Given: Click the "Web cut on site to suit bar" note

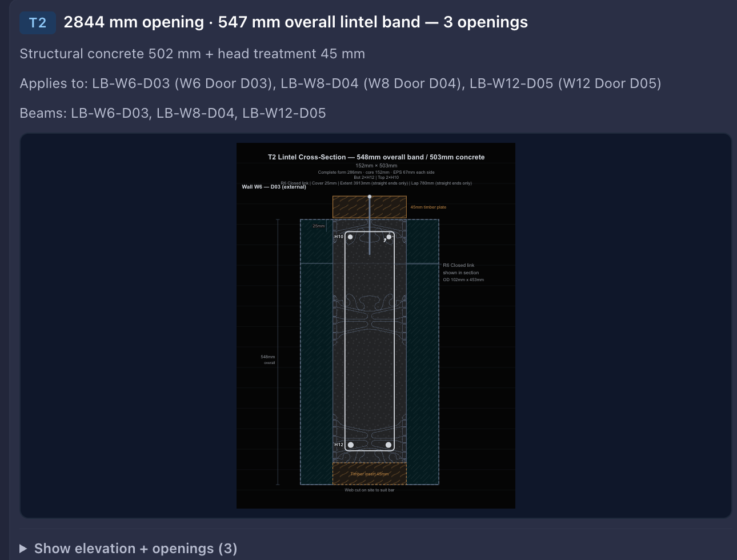Looking at the screenshot, I should (x=370, y=490).
